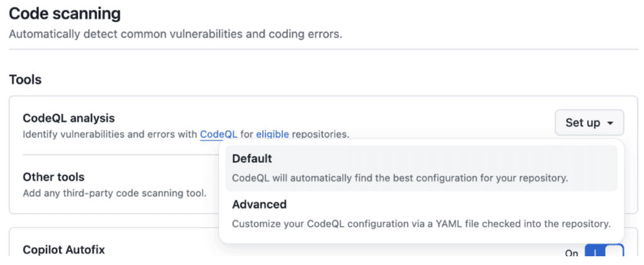The width and height of the screenshot is (644, 265).
Task: Click the word 'repositories' after eligible link
Action: [x=320, y=134]
